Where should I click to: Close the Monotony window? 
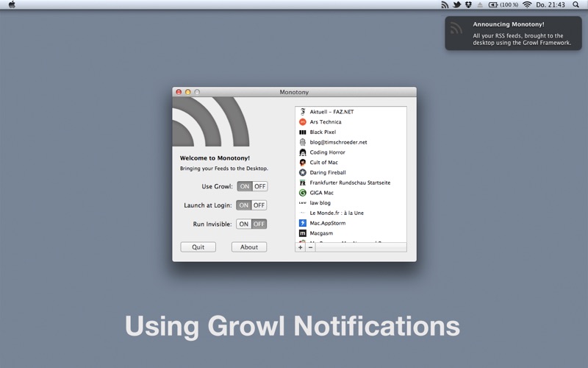(179, 92)
